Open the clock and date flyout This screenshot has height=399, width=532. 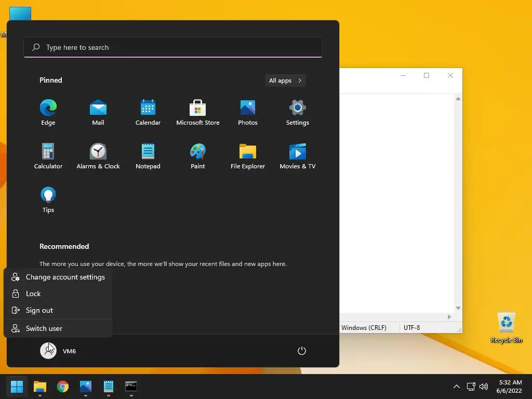(509, 387)
